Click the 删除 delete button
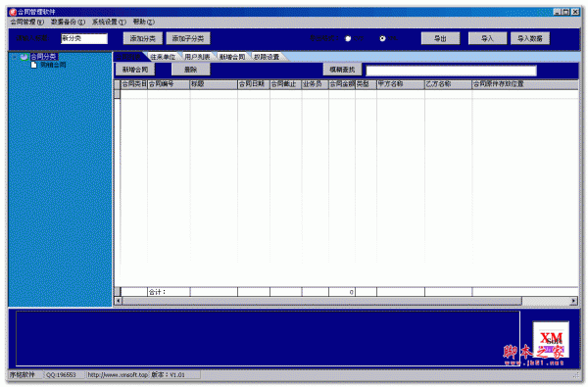Screen dimensions: 588x387 coord(191,70)
